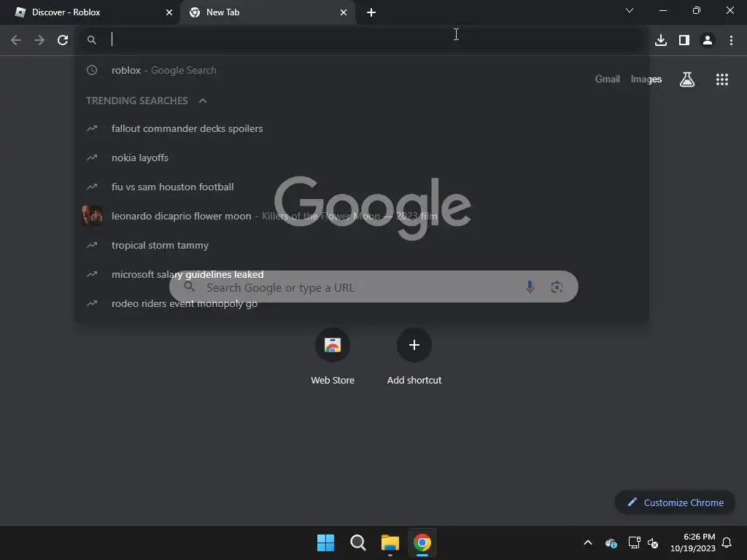The height and width of the screenshot is (560, 747).
Task: Open the OneDrive cloud tray icon
Action: pos(611,542)
